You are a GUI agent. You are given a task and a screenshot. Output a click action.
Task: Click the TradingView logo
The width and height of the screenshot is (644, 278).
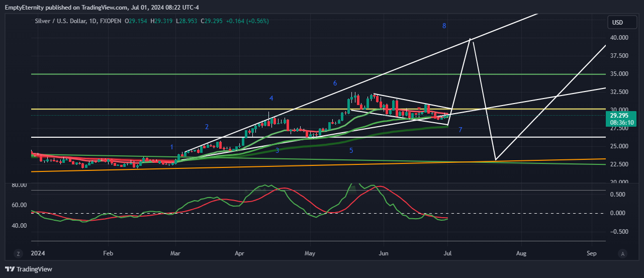click(x=28, y=269)
